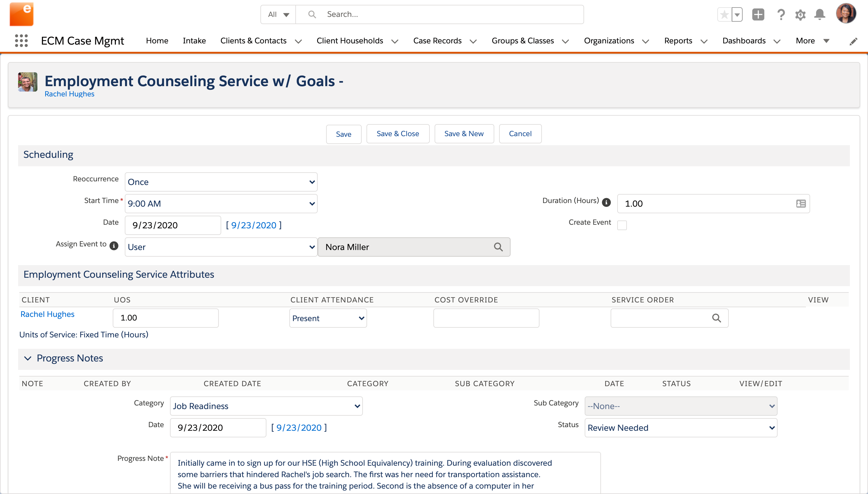This screenshot has width=868, height=494.
Task: Open the global actions plus icon
Action: tap(758, 14)
